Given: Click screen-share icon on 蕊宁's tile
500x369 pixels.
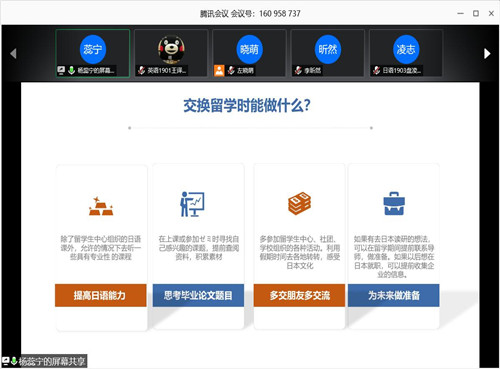Looking at the screenshot, I should (x=61, y=70).
